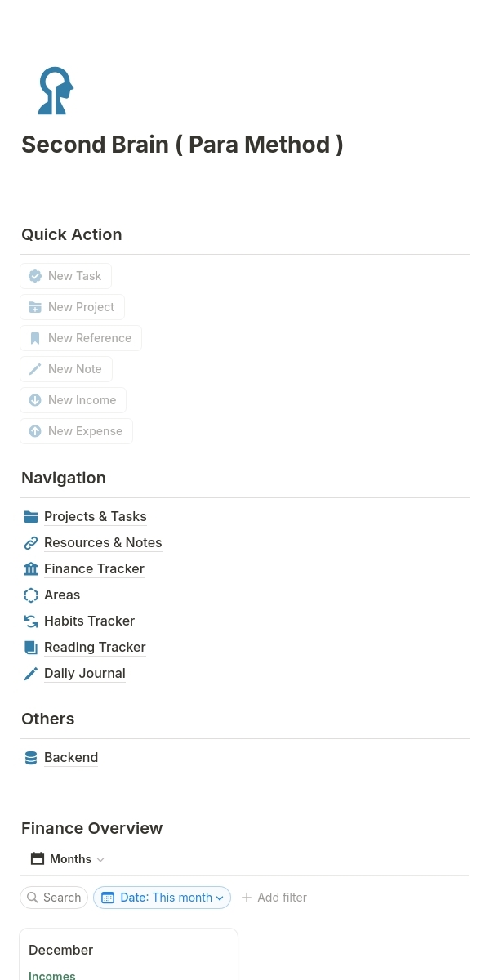Select the Incomes entry under December

pos(51,974)
